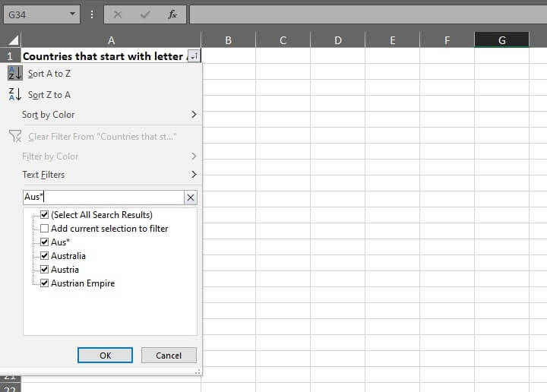The image size is (547, 392).
Task: Toggle Select All Search Results checkbox
Action: [x=45, y=215]
